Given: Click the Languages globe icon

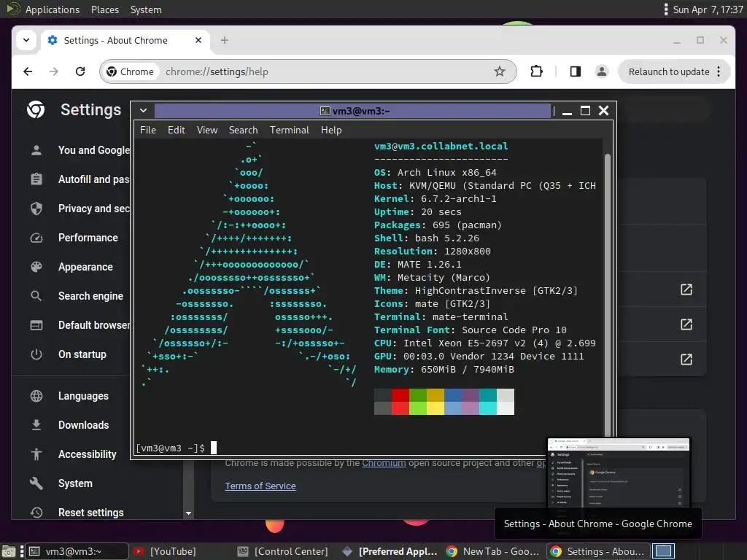Looking at the screenshot, I should pyautogui.click(x=36, y=396).
